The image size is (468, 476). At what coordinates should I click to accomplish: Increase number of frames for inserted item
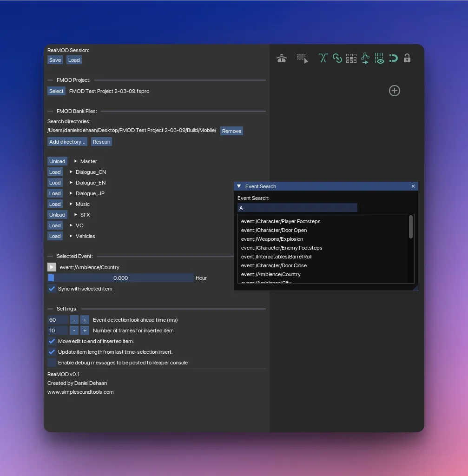tap(85, 331)
